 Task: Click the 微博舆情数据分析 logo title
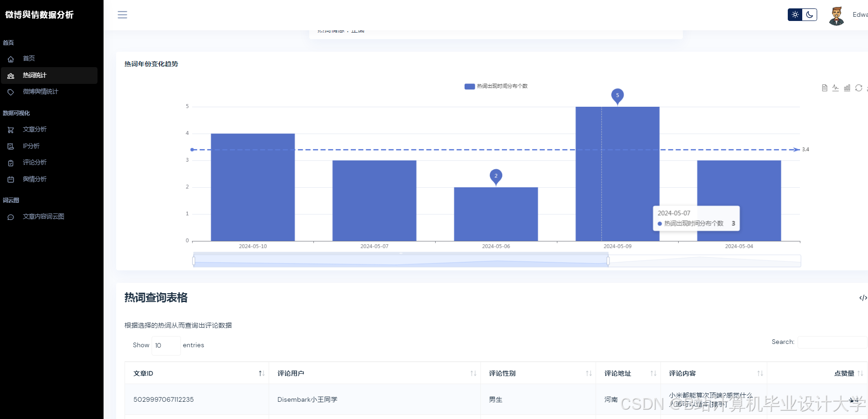39,15
